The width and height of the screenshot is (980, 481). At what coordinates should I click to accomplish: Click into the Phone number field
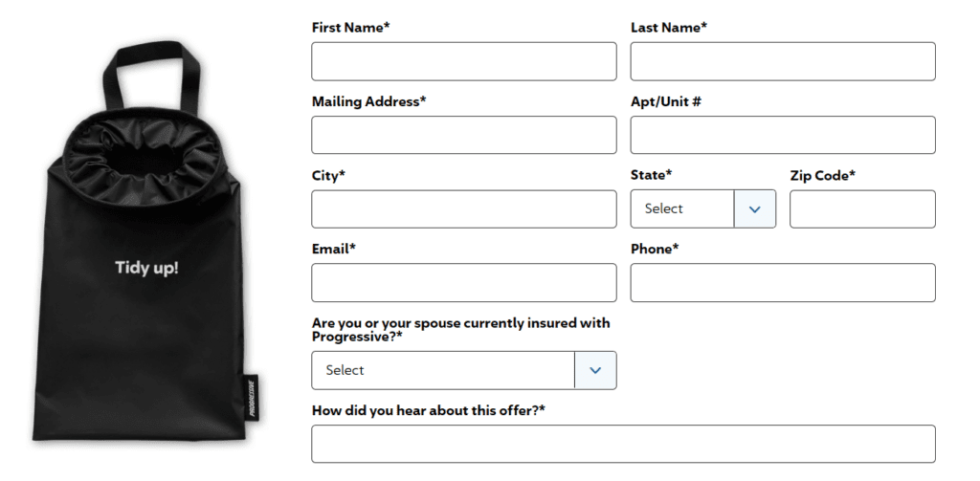(x=783, y=282)
